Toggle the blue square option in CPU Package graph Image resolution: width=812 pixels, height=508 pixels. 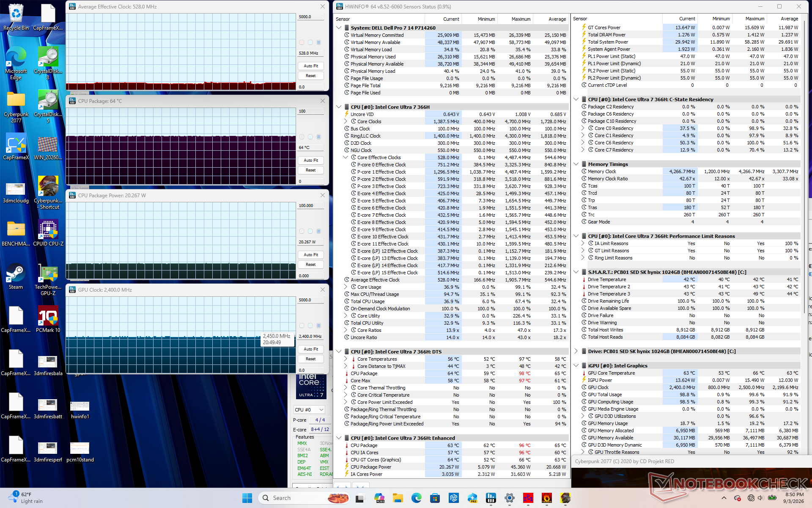(319, 137)
